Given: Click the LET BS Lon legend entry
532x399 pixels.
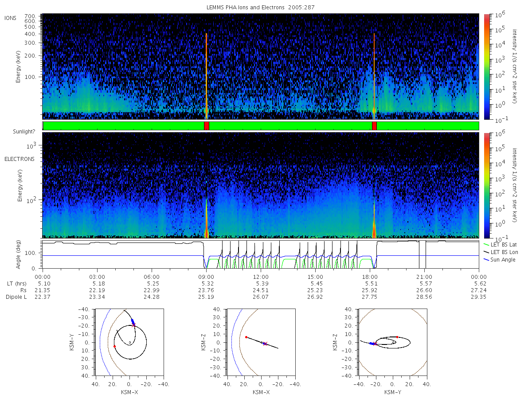Looking at the screenshot, I should click(x=500, y=252).
